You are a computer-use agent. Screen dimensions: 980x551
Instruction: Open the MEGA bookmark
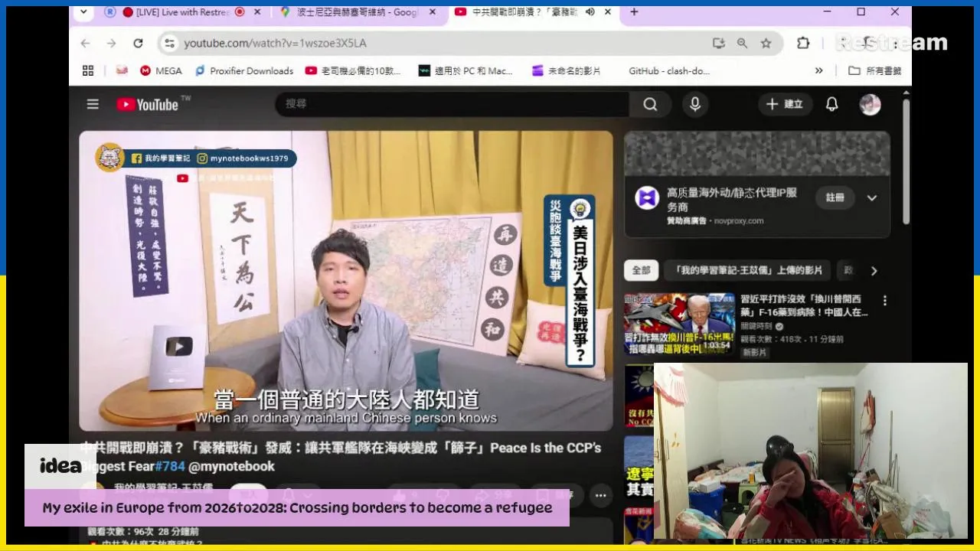[x=161, y=70]
